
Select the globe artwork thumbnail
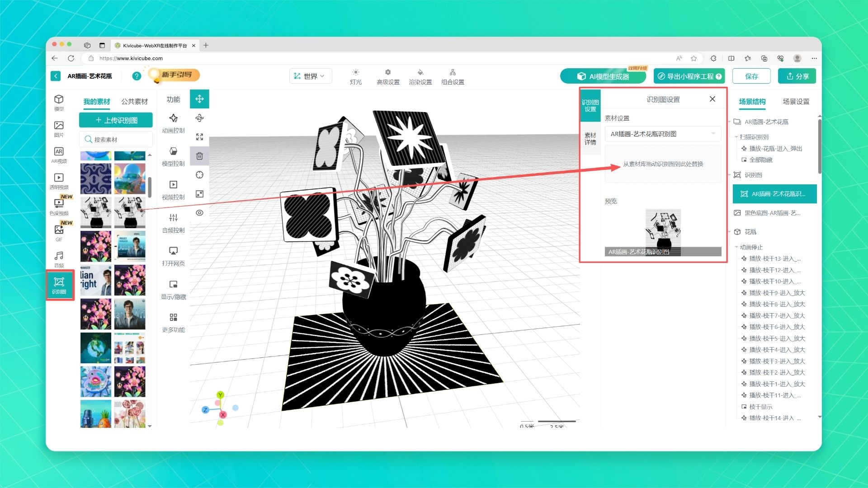[x=96, y=348]
